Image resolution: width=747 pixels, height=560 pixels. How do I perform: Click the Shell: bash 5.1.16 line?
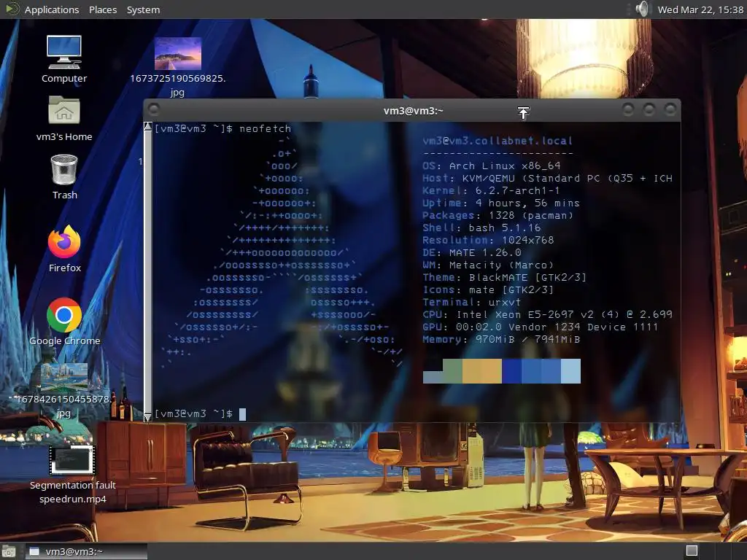[481, 227]
